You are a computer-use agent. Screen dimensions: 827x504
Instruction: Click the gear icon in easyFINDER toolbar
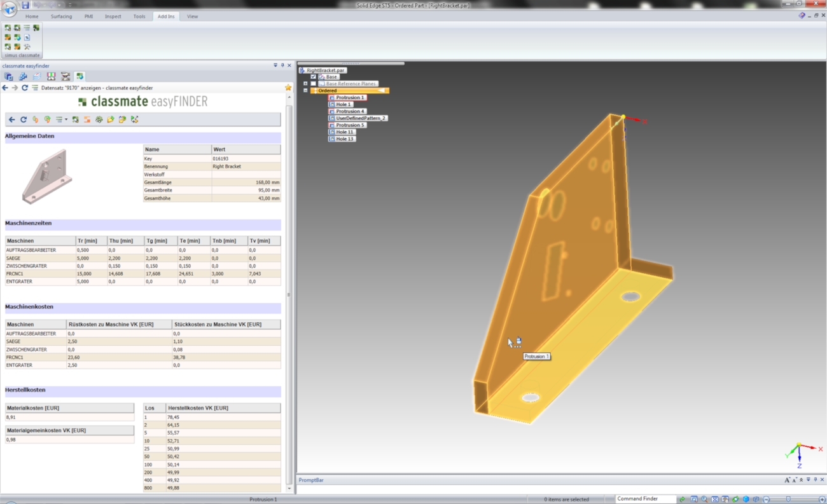(99, 119)
